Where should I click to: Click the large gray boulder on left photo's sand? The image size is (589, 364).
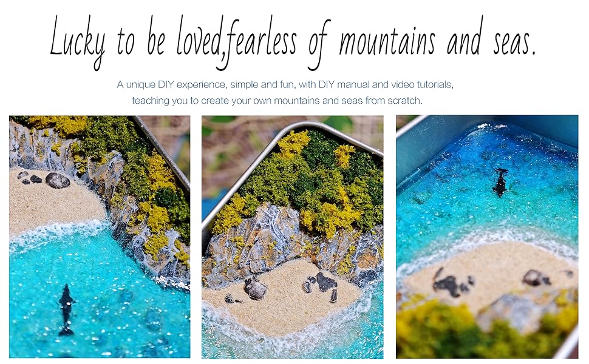point(58,180)
